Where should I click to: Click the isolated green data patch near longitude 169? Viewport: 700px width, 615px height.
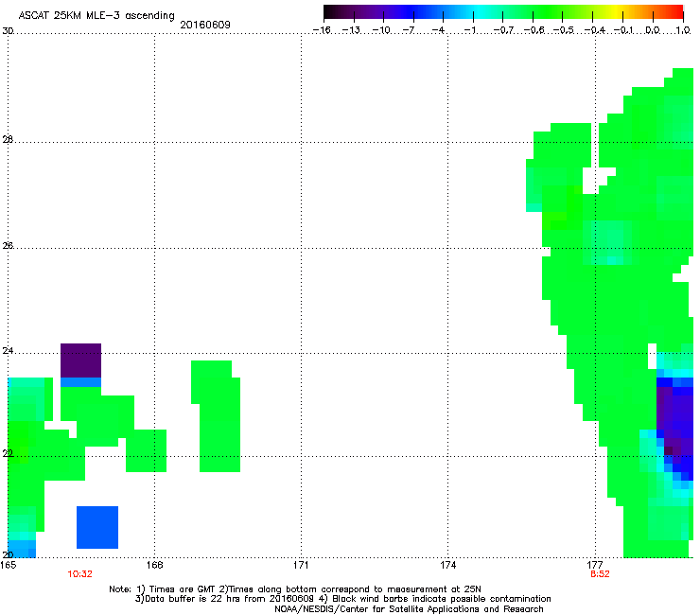216,416
